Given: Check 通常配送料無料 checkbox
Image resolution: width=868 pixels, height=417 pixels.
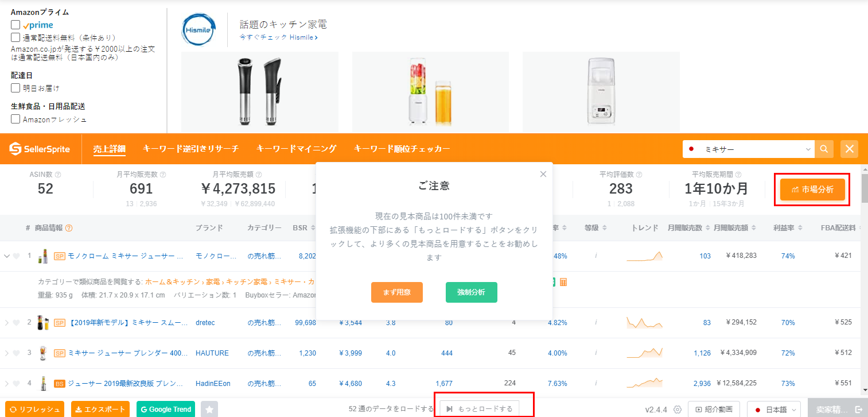Looking at the screenshot, I should tap(15, 37).
